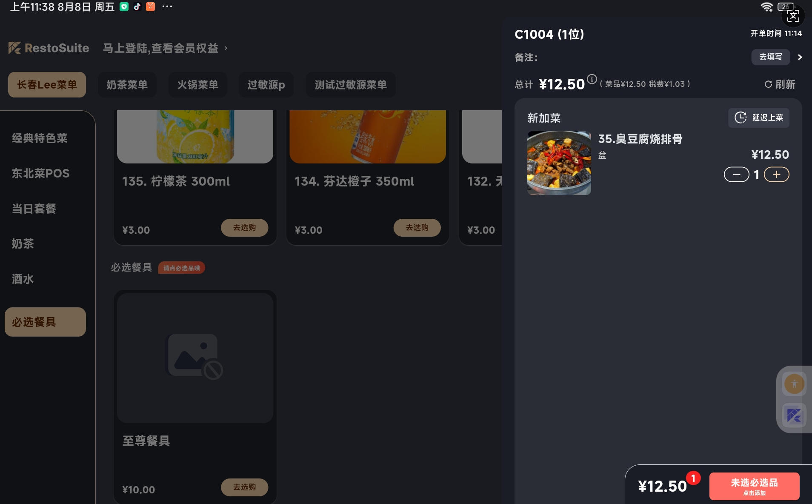Switch to the 奶茶菜单 tab
812x504 pixels.
[127, 85]
